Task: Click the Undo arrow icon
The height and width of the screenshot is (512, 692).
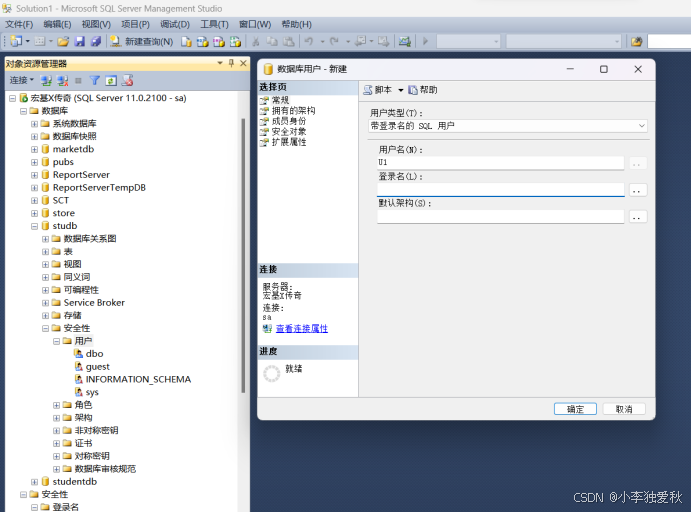Action: 308,41
